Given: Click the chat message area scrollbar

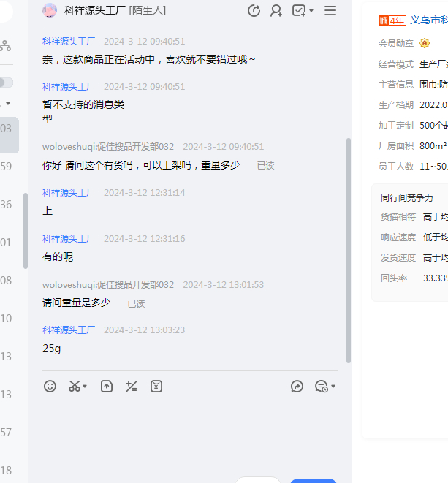Looking at the screenshot, I should tap(349, 251).
